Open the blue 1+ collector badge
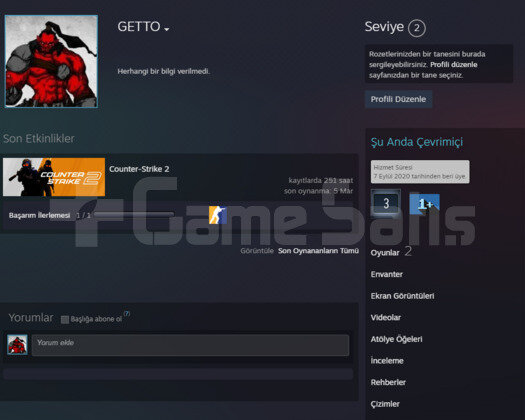This screenshot has width=525, height=420. [425, 204]
